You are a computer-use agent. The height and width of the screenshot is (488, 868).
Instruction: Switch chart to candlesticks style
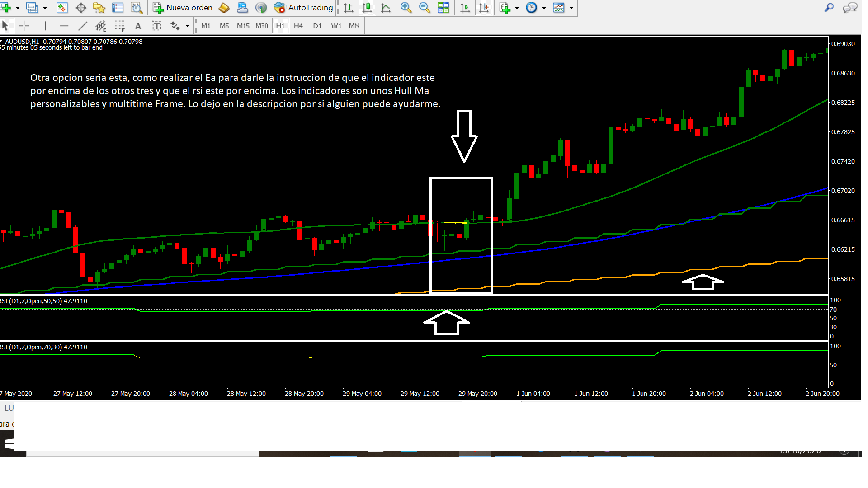pos(367,8)
